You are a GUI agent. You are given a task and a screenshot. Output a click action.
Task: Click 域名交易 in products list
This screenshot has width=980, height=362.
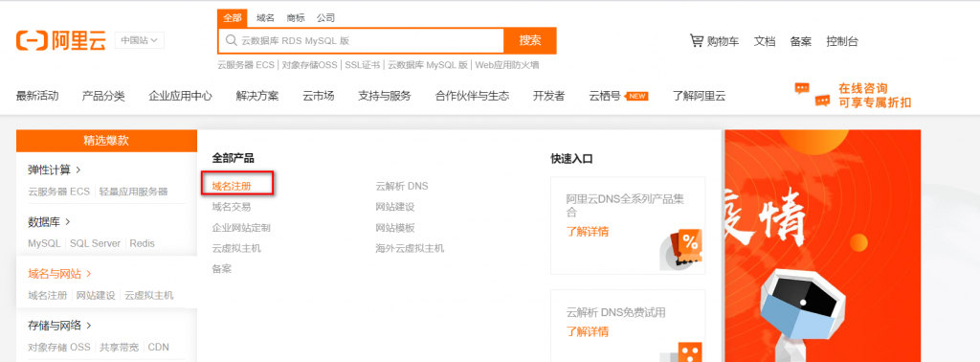pyautogui.click(x=232, y=206)
